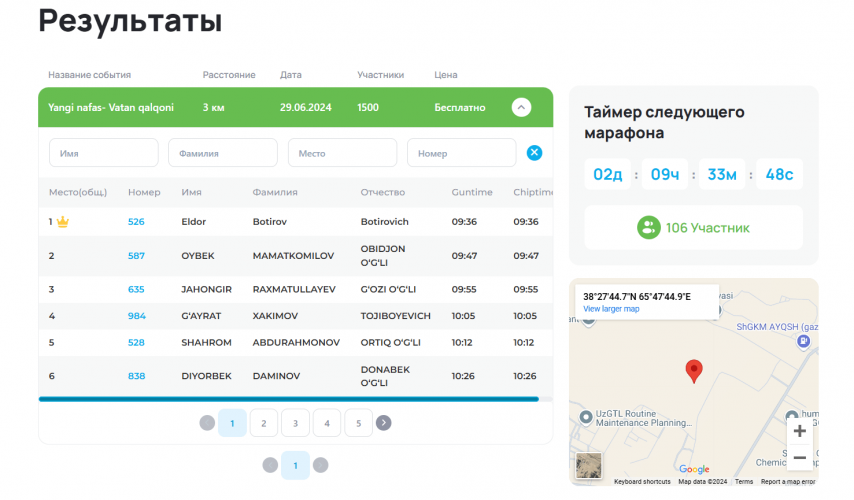Open participant number 526
Screen dimensions: 854x500
pos(136,222)
